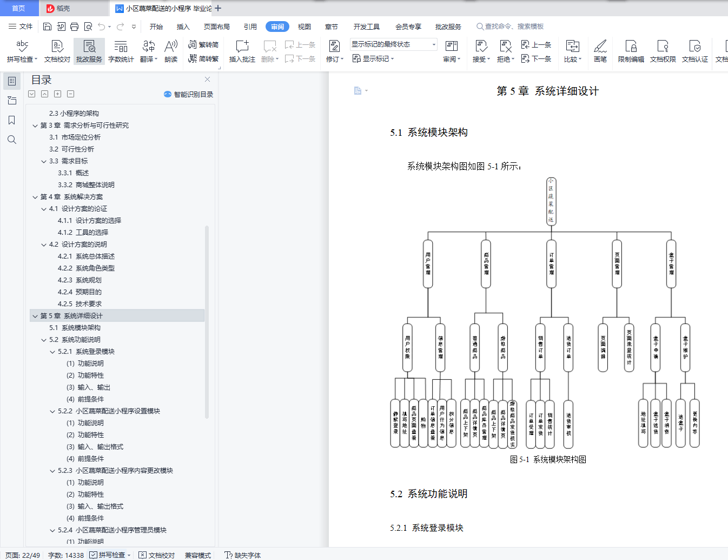Open the outline (目录) sidebar panel icon
728x560 pixels.
click(12, 81)
